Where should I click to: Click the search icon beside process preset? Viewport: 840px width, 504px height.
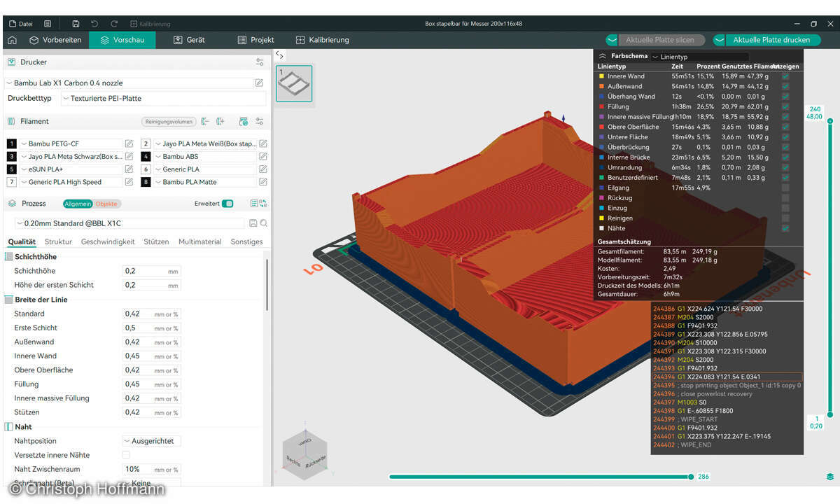click(x=264, y=223)
